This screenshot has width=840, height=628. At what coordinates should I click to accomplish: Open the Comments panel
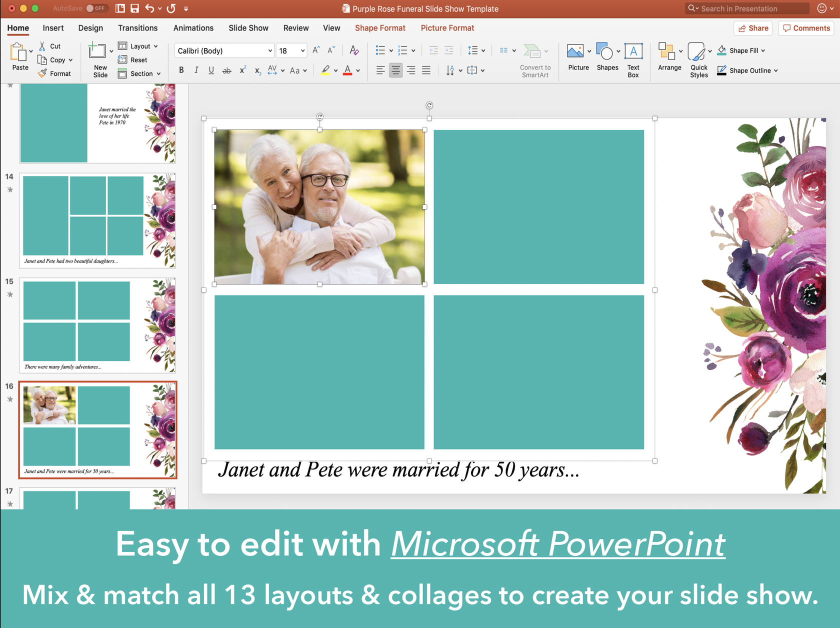(x=805, y=28)
